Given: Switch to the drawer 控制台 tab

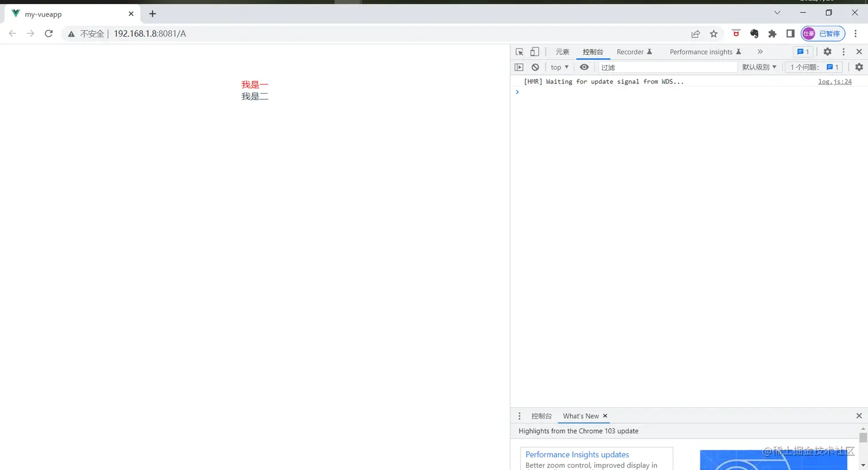Looking at the screenshot, I should point(541,416).
